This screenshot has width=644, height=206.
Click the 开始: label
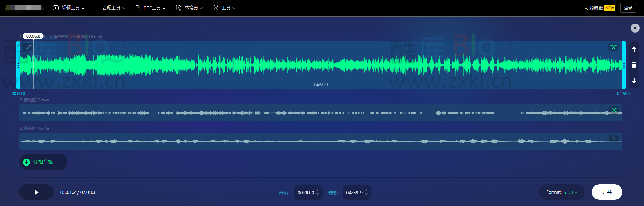284,193
